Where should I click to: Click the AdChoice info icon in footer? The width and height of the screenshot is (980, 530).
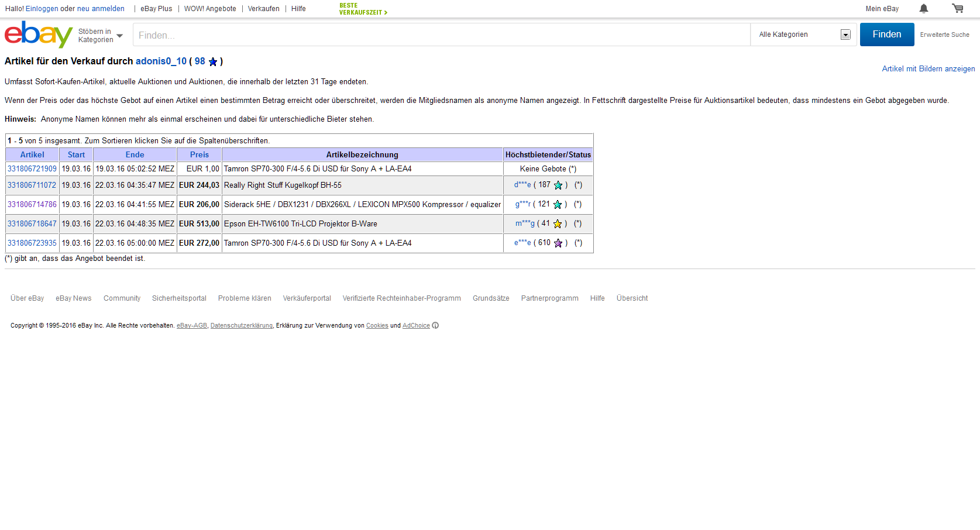point(435,326)
